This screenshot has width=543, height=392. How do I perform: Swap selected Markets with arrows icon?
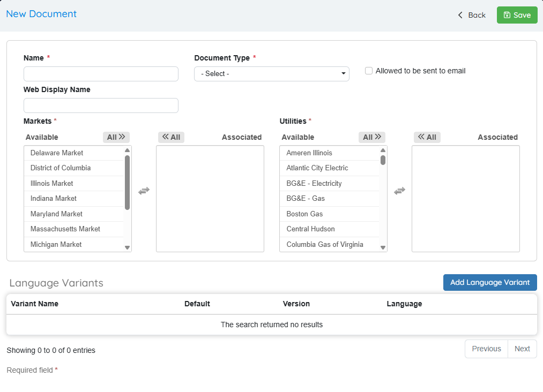(x=144, y=191)
